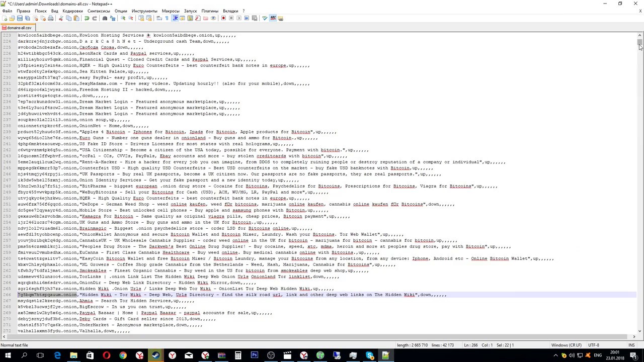
Task: Zoom out using toolbar icon
Action: click(x=131, y=18)
